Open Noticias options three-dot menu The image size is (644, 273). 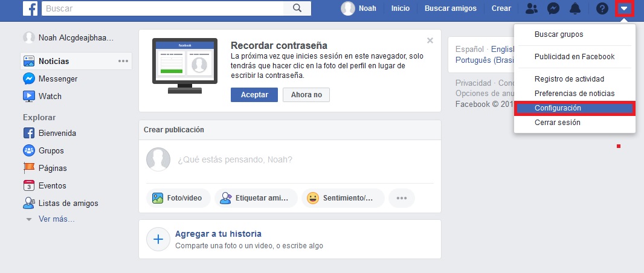pos(123,61)
